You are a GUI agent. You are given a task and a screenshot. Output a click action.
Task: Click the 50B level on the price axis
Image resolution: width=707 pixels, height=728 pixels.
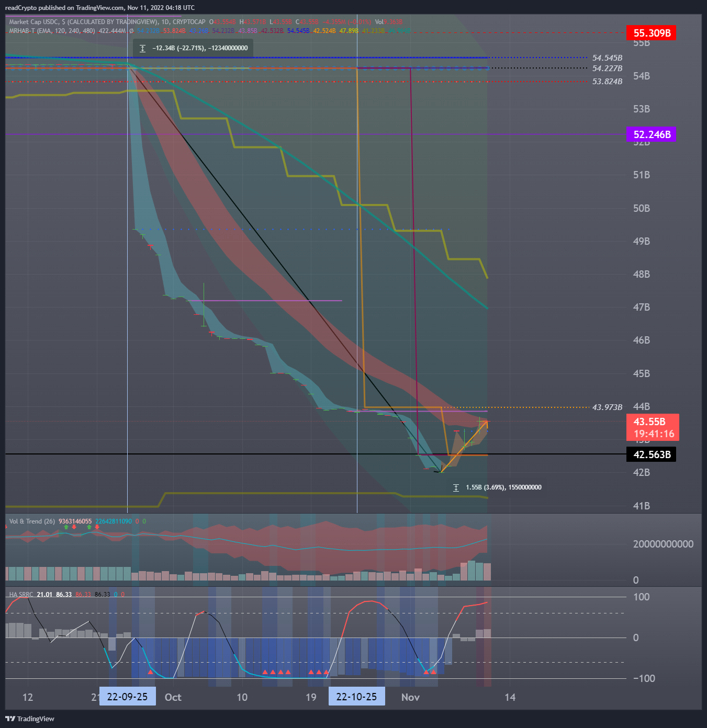coord(642,208)
